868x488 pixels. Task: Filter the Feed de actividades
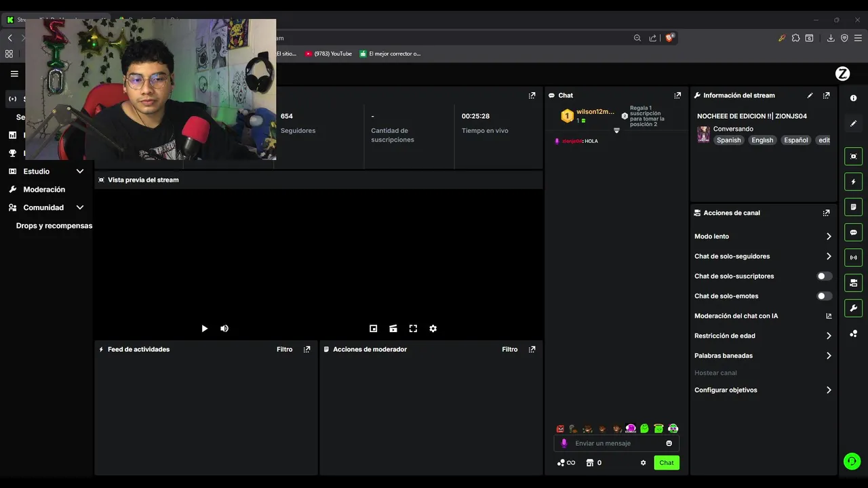pyautogui.click(x=285, y=350)
